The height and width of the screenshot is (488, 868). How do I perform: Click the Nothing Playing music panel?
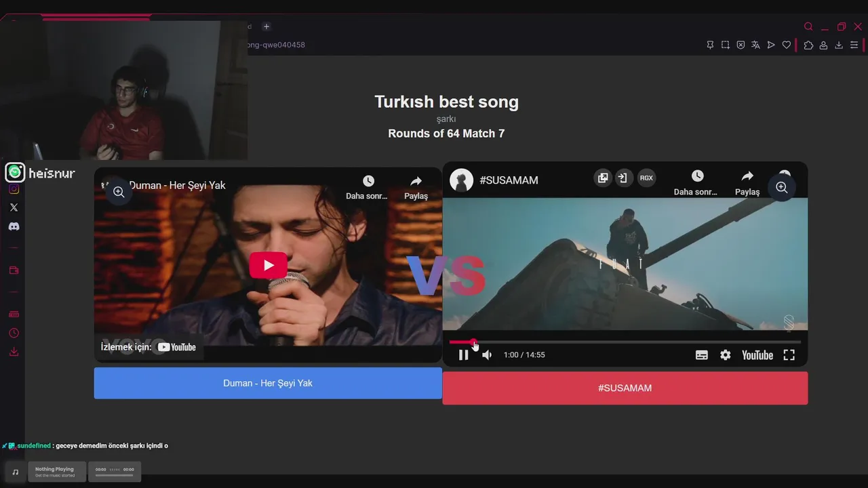pos(57,472)
